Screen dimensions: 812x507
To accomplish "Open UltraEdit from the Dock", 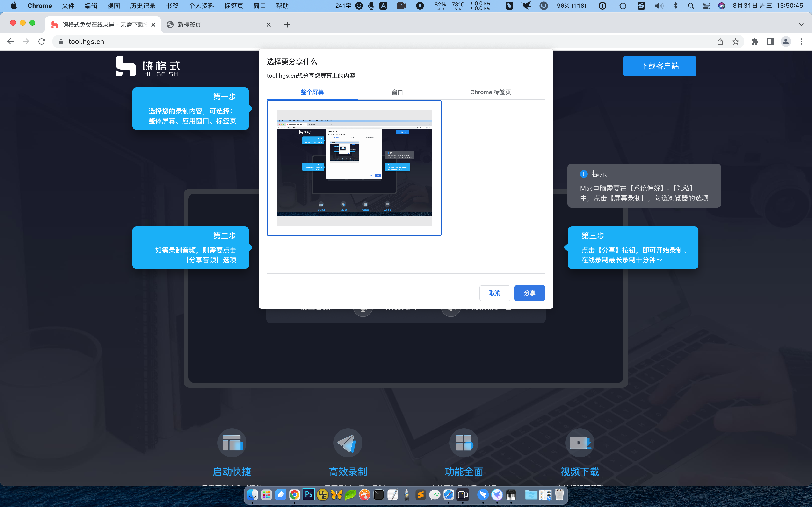I will [x=322, y=495].
